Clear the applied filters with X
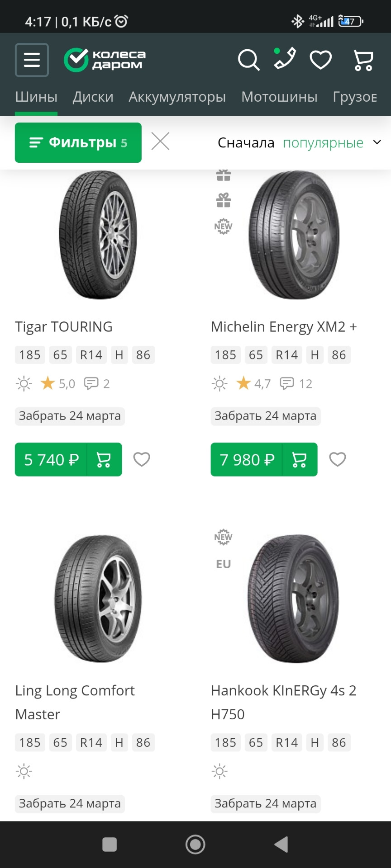 pyautogui.click(x=160, y=142)
